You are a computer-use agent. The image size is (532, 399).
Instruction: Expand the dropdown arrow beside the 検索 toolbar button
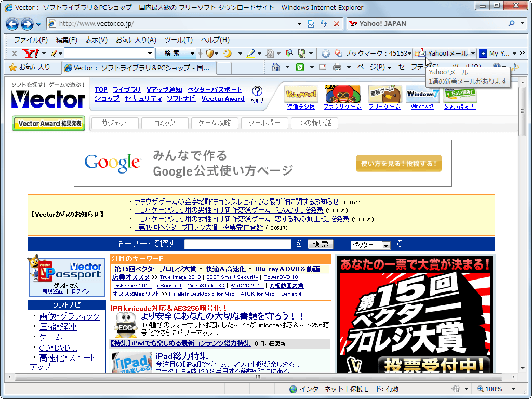coord(192,54)
